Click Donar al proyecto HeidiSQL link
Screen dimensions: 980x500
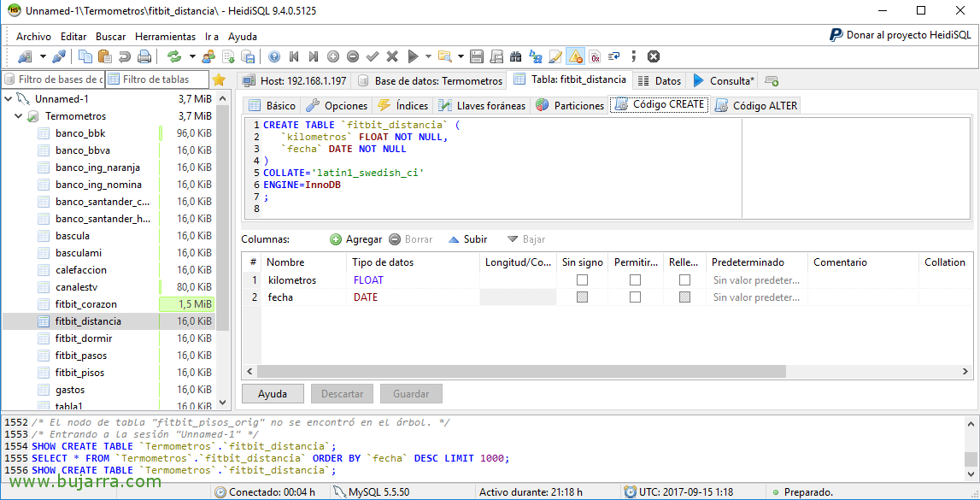point(901,35)
